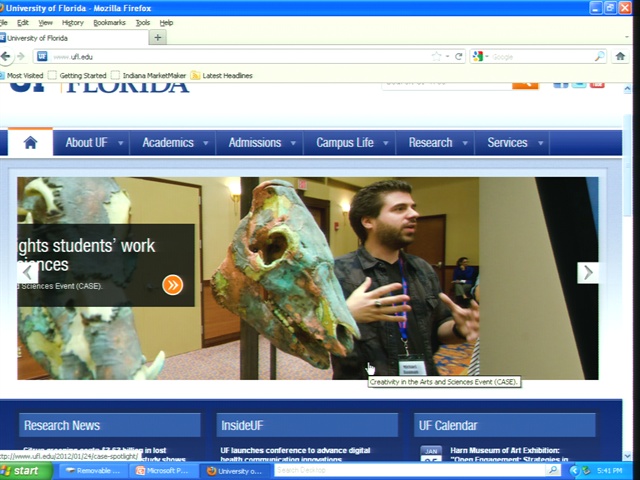Screen dimensions: 640x480
Task: Click the Windows Start button
Action: (25, 471)
